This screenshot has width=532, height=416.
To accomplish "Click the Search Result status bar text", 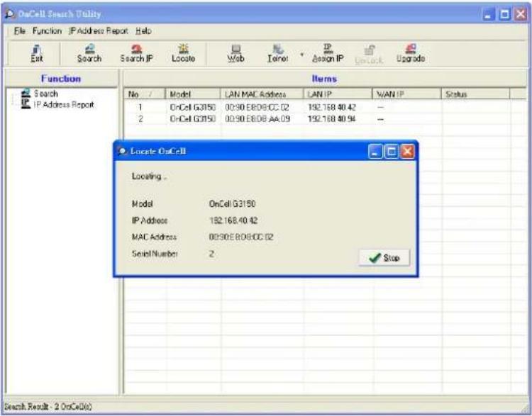I will 48,406.
